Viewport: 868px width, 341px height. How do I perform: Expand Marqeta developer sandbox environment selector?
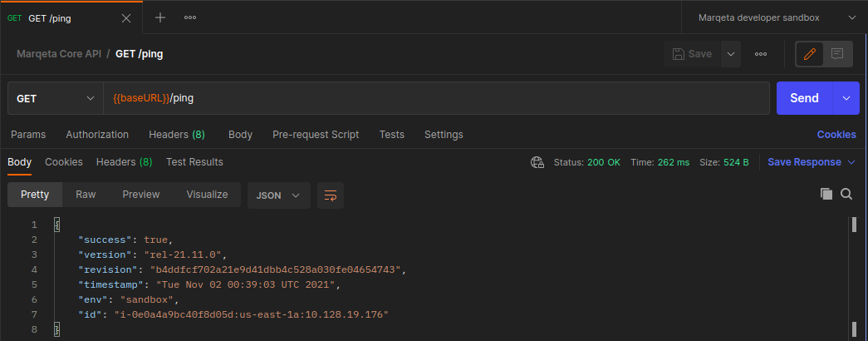tap(774, 17)
